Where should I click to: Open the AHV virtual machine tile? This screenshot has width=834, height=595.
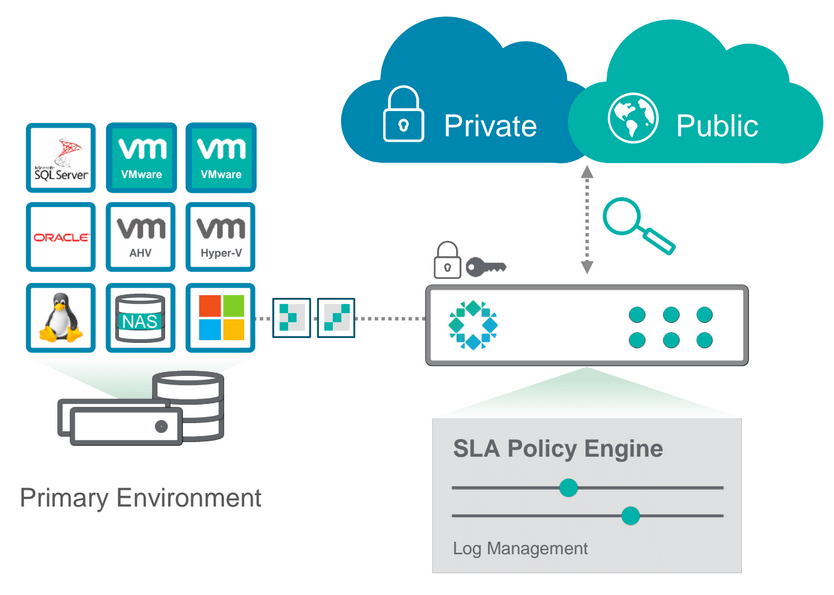141,237
